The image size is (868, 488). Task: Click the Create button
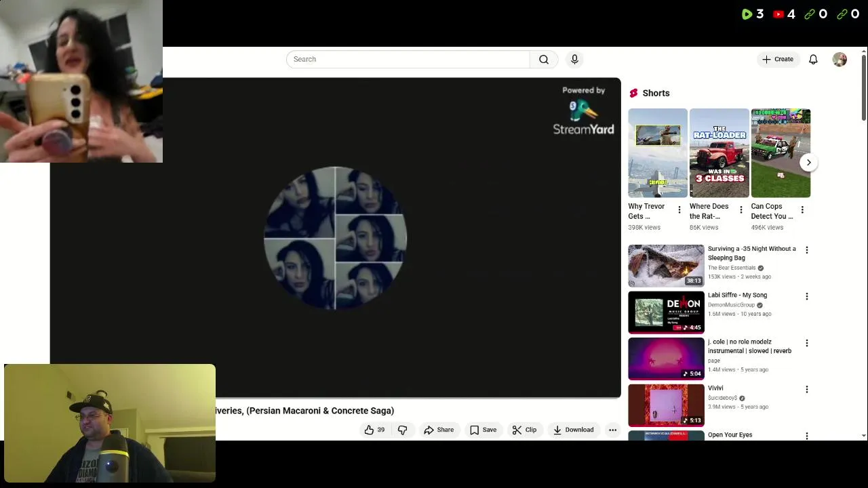click(x=778, y=60)
